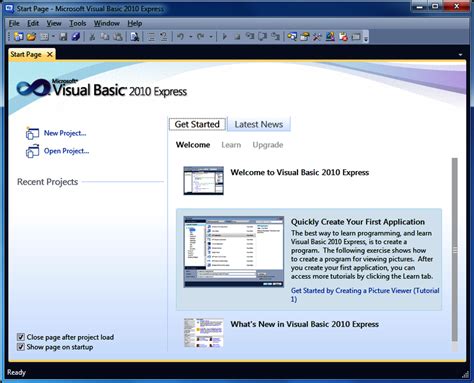Screen dimensions: 474x383
Task: Click the Start Debugging play icon
Action: (224, 36)
